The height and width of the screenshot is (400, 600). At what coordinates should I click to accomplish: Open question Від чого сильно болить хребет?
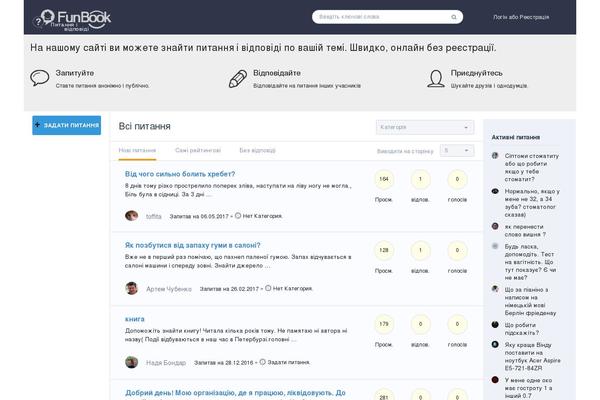click(x=180, y=174)
